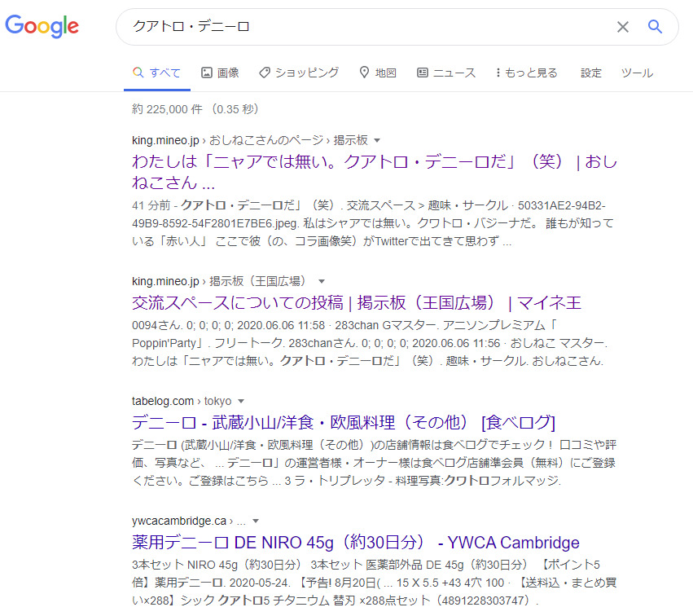Screen dimensions: 693x616
Task: Open 設定 search settings
Action: tap(591, 73)
